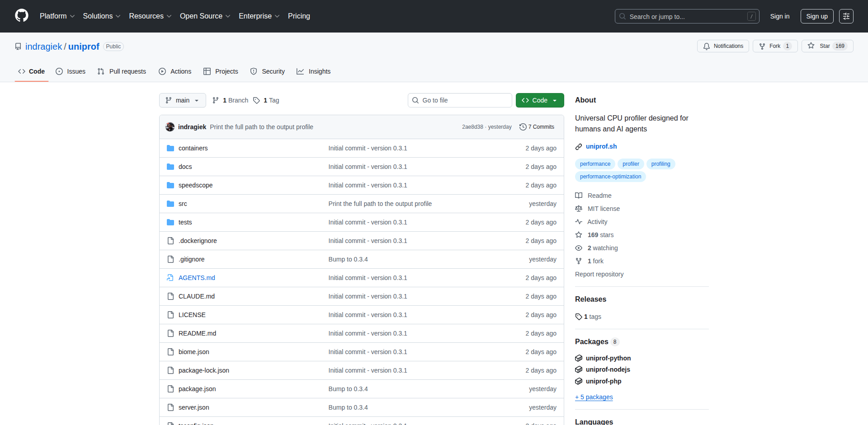Image resolution: width=868 pixels, height=425 pixels.
Task: Open the CLAUDE.md file
Action: 197,296
